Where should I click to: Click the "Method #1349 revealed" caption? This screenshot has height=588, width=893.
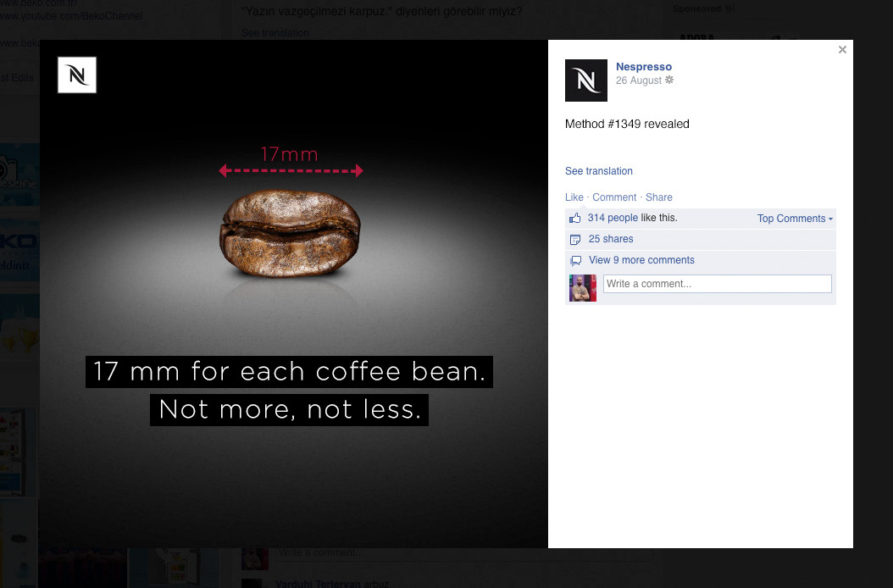pos(627,124)
